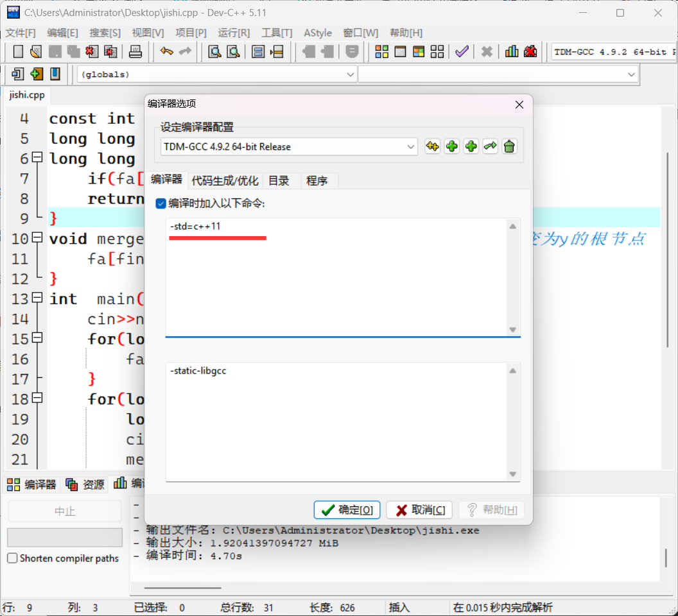Click the Print toolbar icon
The width and height of the screenshot is (678, 616).
click(135, 52)
